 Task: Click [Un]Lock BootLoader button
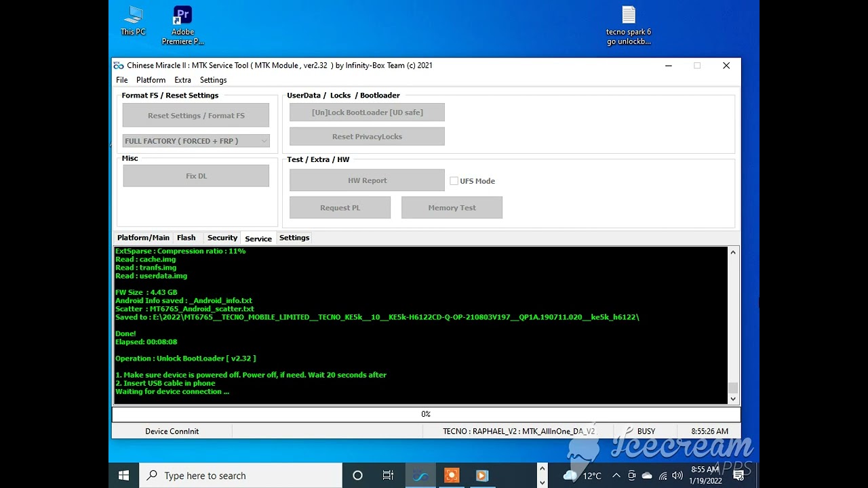pos(367,113)
